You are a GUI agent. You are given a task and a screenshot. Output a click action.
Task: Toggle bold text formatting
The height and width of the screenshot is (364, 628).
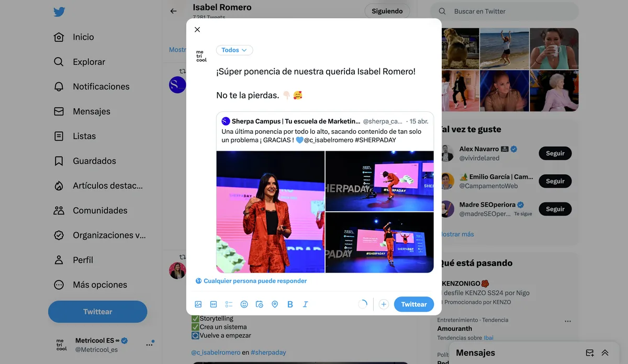coord(290,304)
